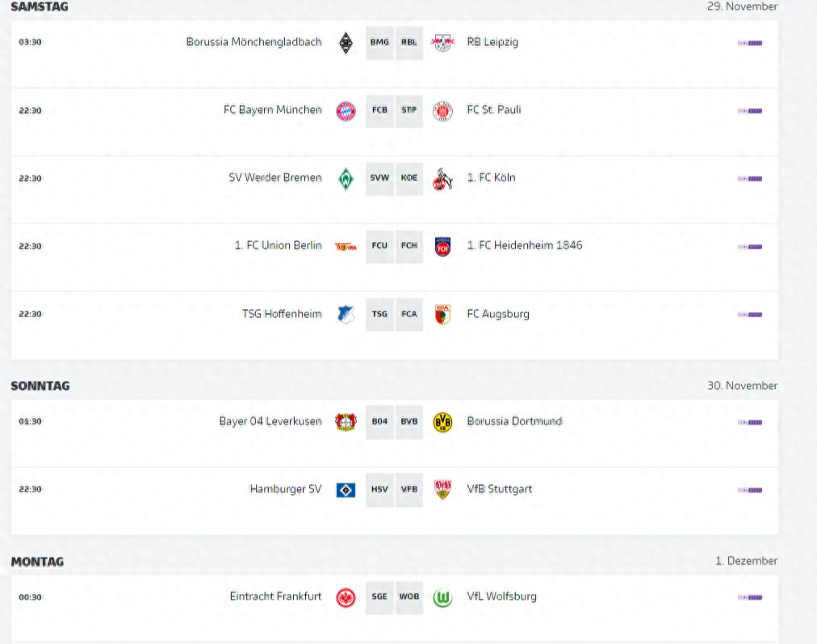Click the FC Bayern München crest
The image size is (817, 644).
point(346,111)
